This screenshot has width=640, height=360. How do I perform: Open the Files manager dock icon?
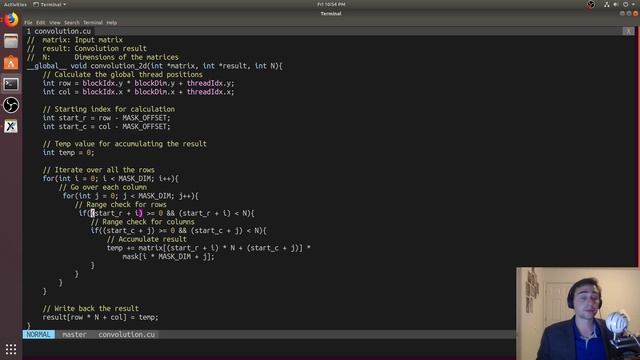tap(11, 41)
